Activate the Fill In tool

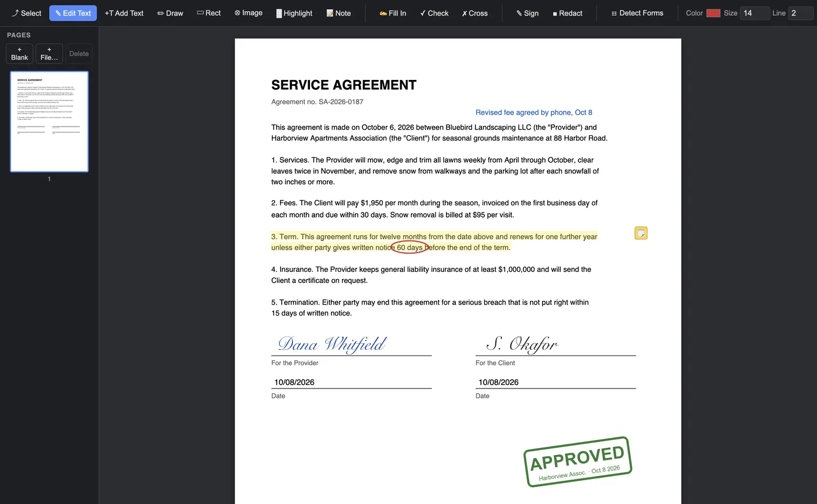click(x=393, y=13)
